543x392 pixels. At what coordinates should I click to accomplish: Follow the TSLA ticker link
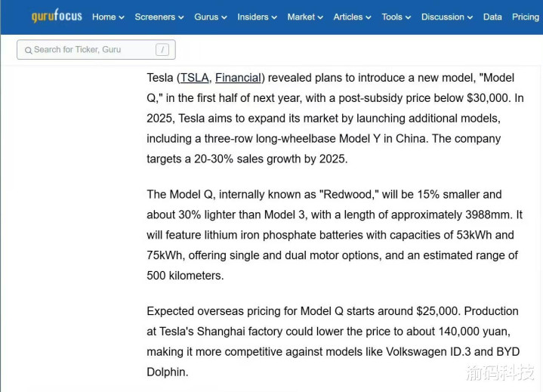[194, 78]
